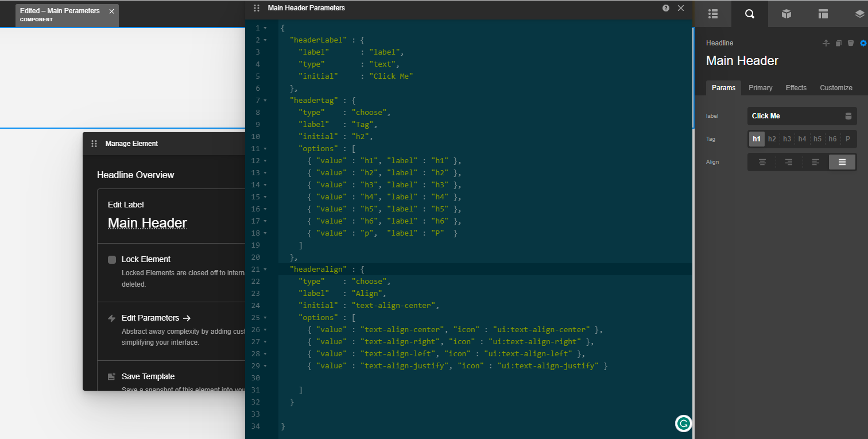Click the dynamic content icon in label field
868x439 pixels.
click(x=848, y=116)
